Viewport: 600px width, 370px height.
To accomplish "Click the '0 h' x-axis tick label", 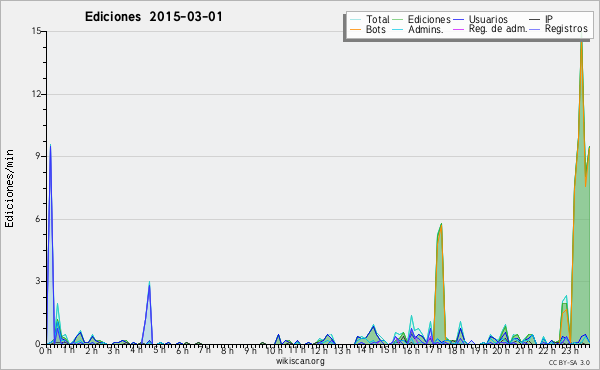I will pyautogui.click(x=45, y=350).
